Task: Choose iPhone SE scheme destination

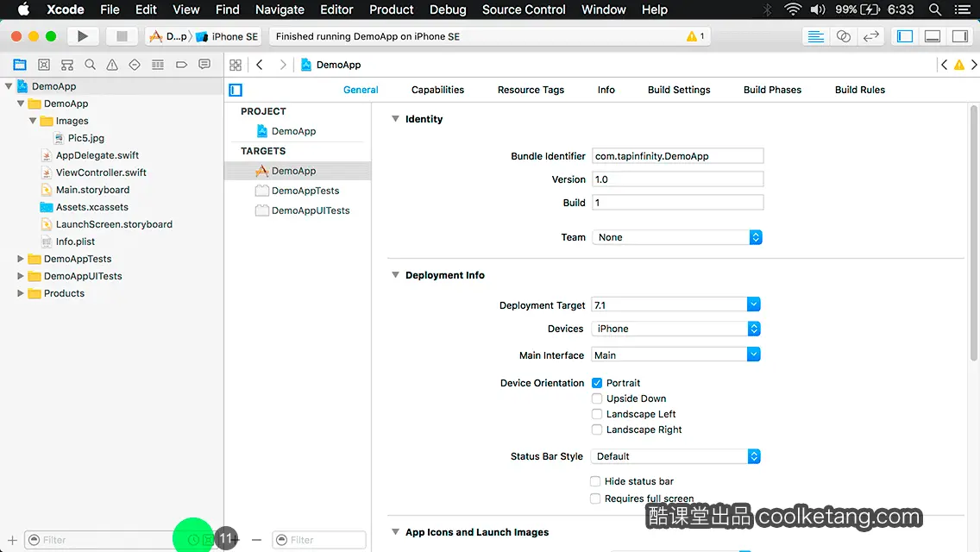Action: [228, 36]
